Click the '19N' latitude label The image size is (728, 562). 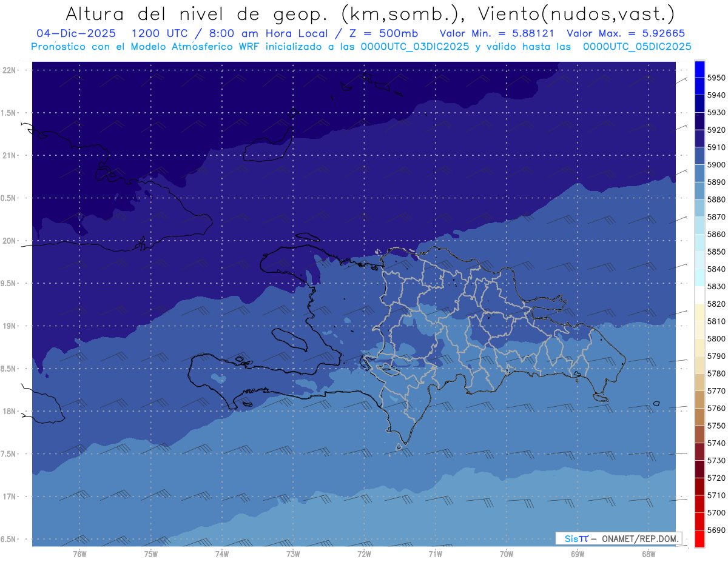tap(9, 326)
